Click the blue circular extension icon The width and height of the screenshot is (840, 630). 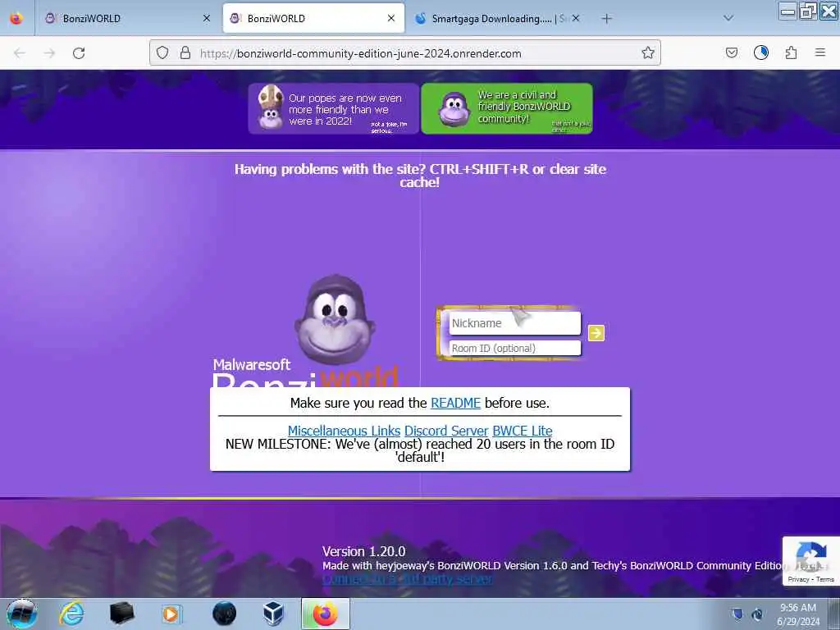pyautogui.click(x=760, y=52)
